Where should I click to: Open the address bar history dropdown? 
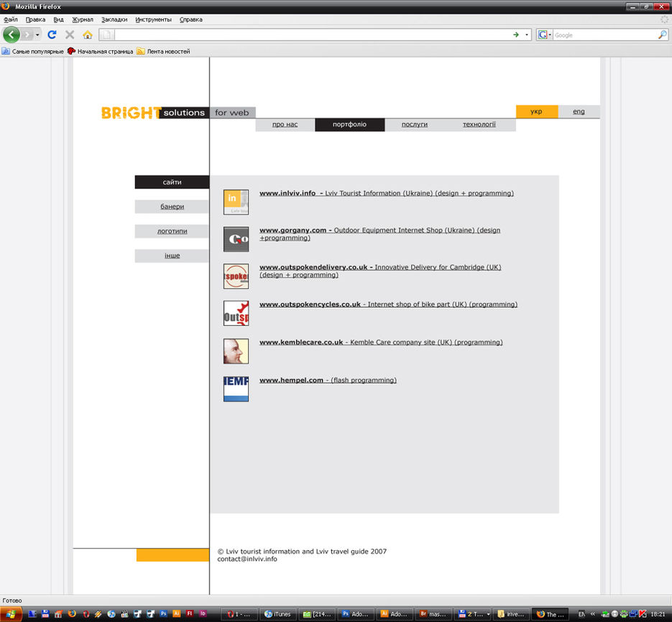(527, 35)
